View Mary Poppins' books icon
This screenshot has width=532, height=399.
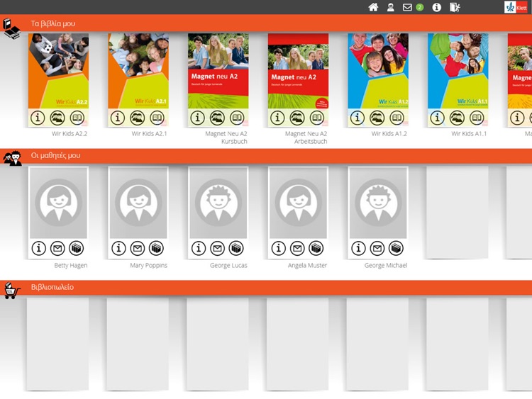pyautogui.click(x=156, y=249)
